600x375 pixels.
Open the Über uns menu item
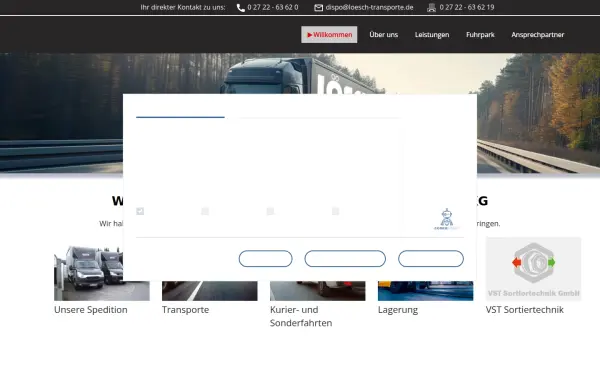click(x=383, y=34)
